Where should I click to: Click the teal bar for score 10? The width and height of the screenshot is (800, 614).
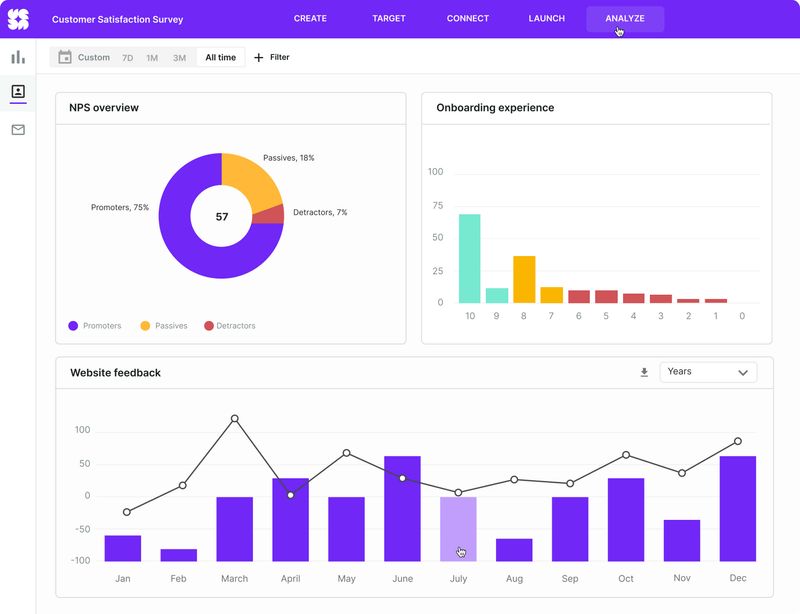coord(469,259)
